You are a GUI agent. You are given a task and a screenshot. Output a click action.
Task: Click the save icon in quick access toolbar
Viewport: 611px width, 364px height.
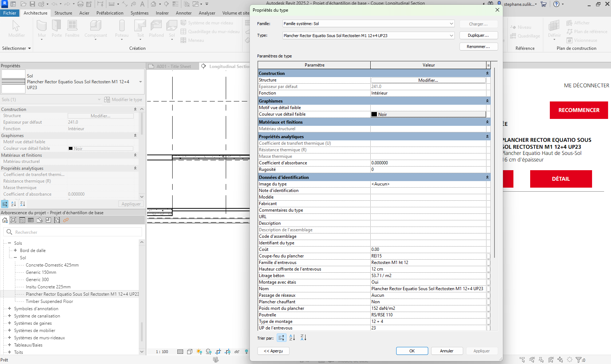click(x=32, y=4)
